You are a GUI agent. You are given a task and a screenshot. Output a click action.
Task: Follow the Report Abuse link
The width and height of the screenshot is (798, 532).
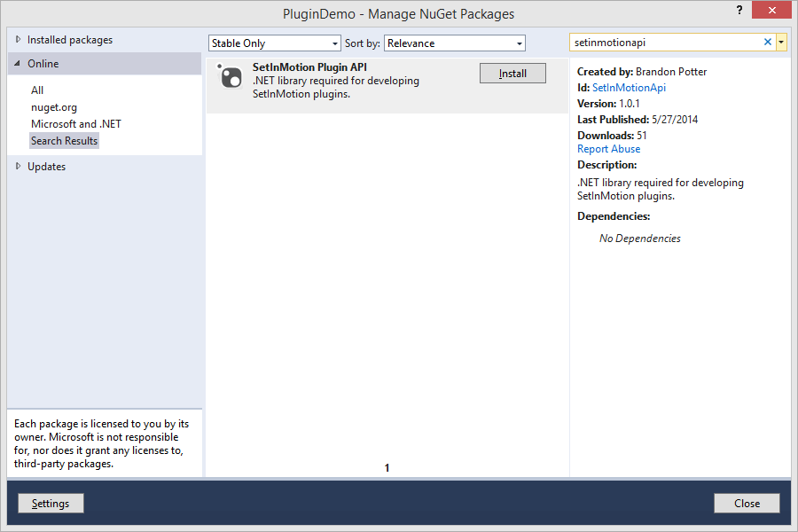608,149
